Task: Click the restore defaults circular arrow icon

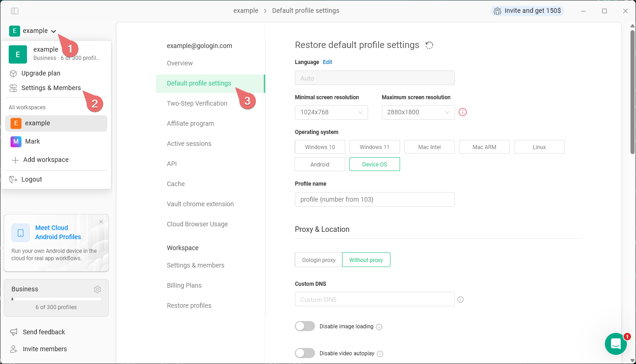Action: pyautogui.click(x=429, y=45)
